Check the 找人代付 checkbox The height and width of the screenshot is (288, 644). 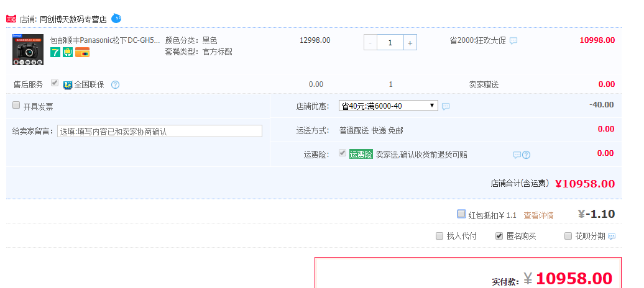pos(439,236)
